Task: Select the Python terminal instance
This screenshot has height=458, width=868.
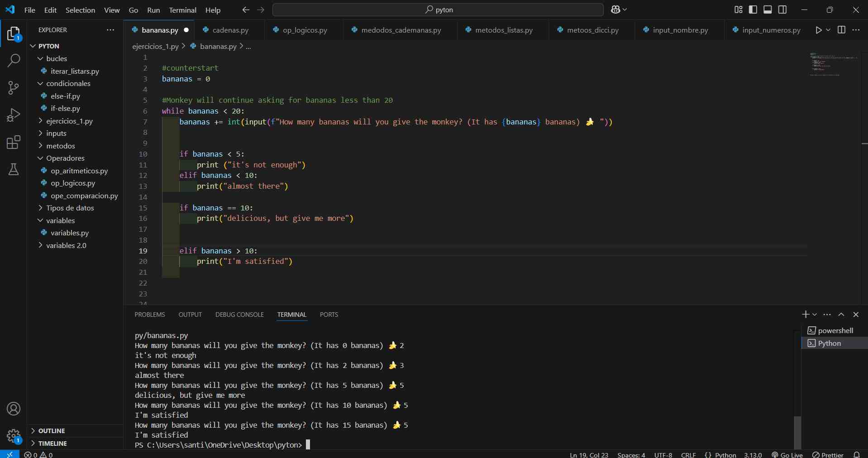Action: pos(835,343)
